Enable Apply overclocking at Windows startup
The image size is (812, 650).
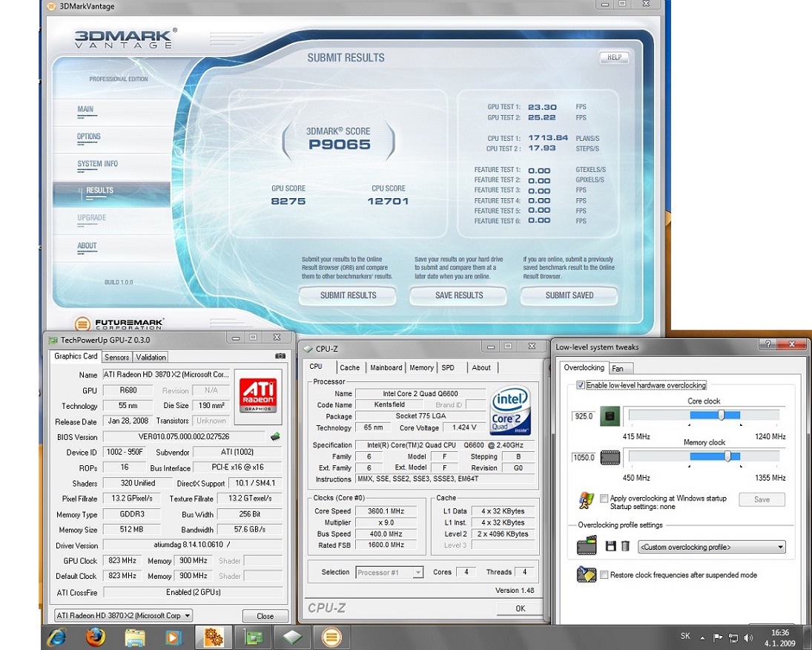604,498
